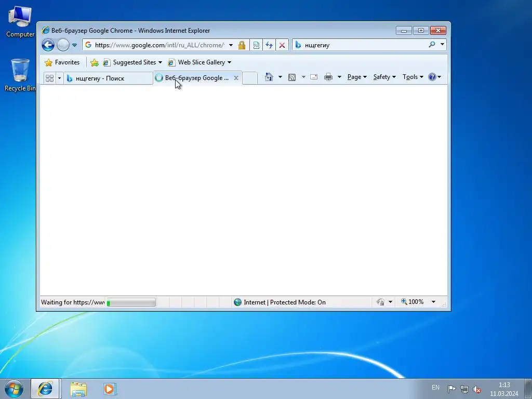Image resolution: width=532 pixels, height=399 pixels.
Task: Click the status bar globe zone icon
Action: point(237,302)
